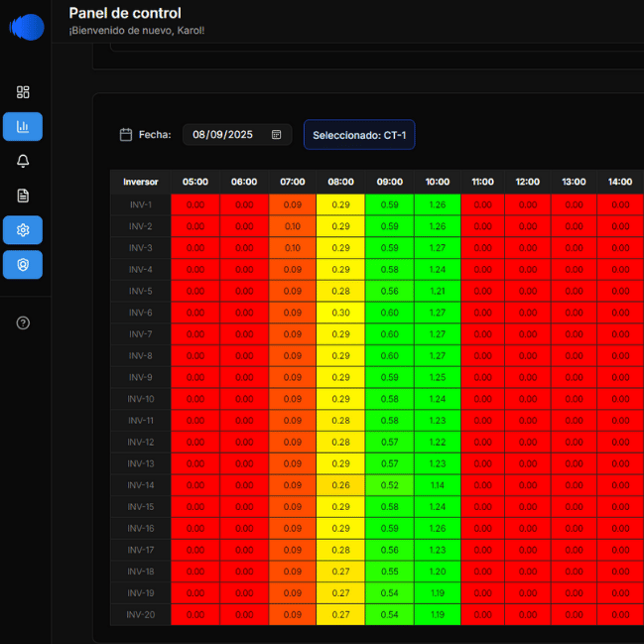This screenshot has width=644, height=644.
Task: Select the INV-6 row label
Action: coord(141,313)
